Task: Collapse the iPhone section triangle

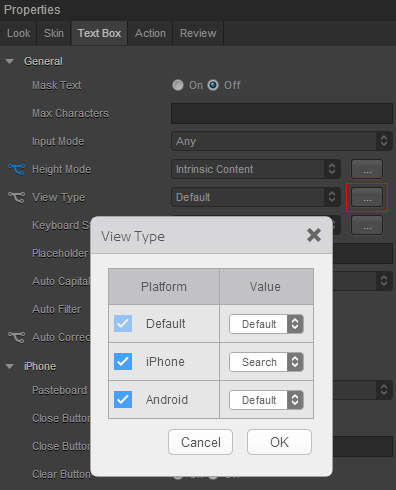Action: 10,366
